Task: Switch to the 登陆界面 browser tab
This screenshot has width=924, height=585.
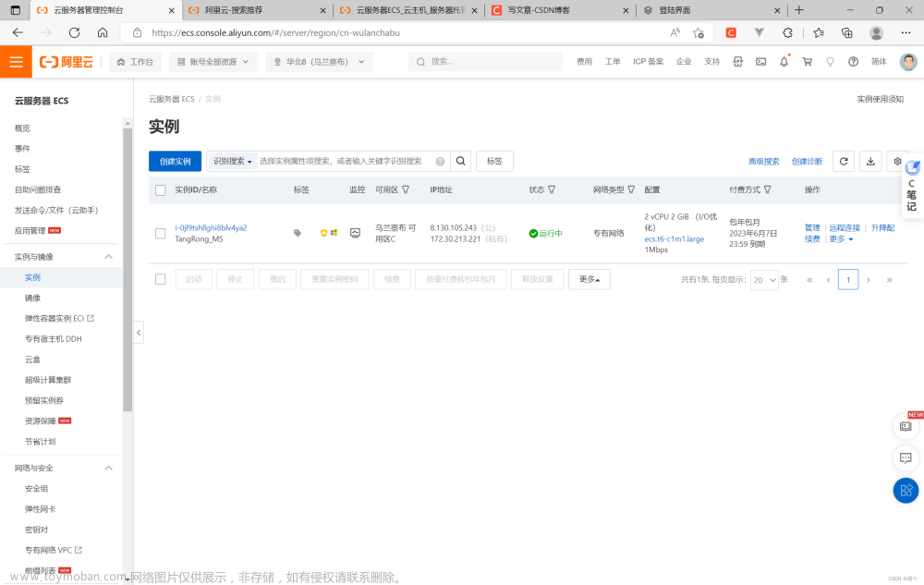Action: 711,10
